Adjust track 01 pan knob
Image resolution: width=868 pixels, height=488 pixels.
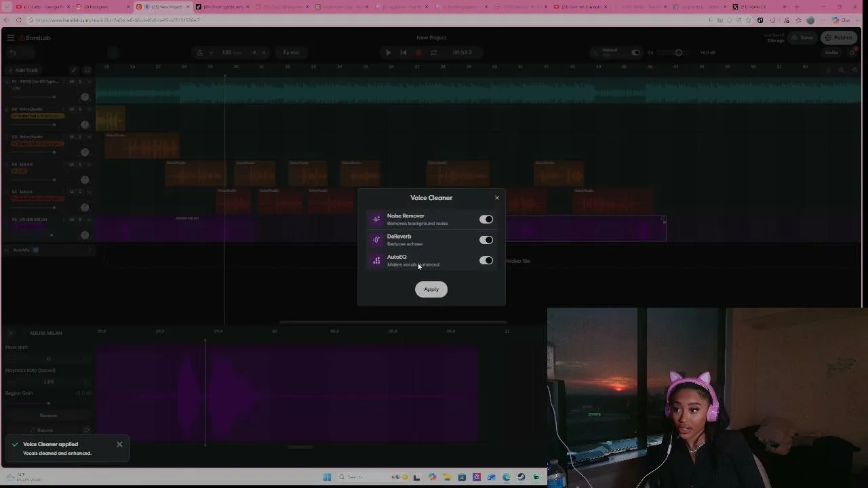coord(85,97)
